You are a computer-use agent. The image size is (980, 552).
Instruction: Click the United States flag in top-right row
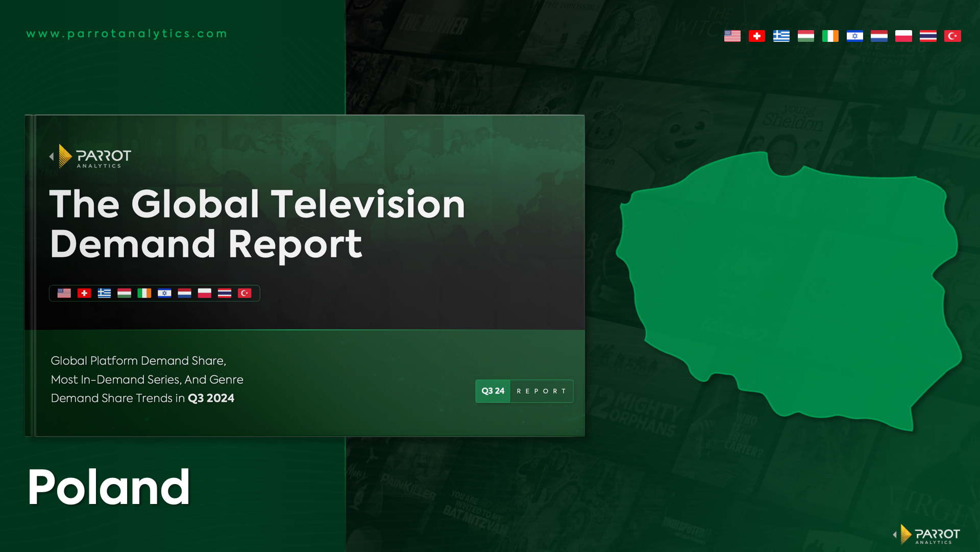[732, 36]
